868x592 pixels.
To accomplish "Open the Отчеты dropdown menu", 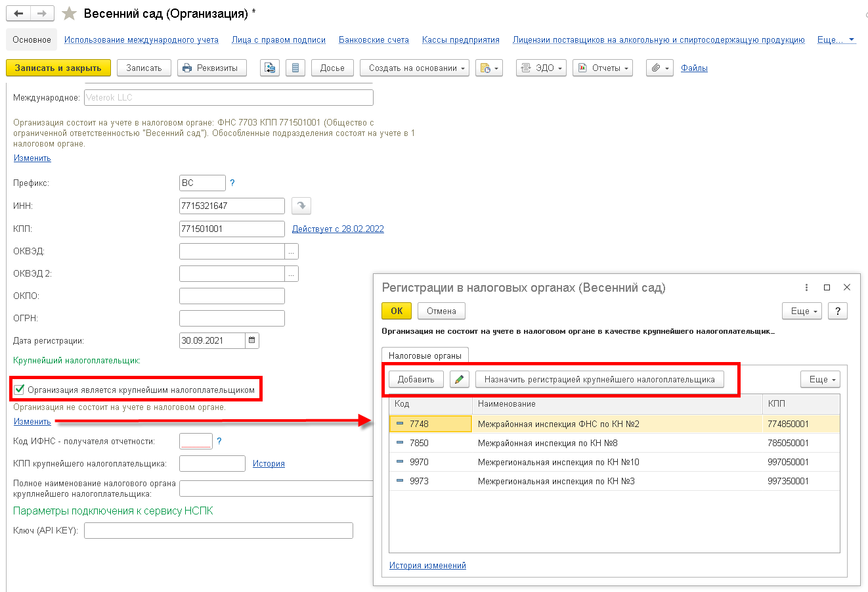I will click(603, 68).
